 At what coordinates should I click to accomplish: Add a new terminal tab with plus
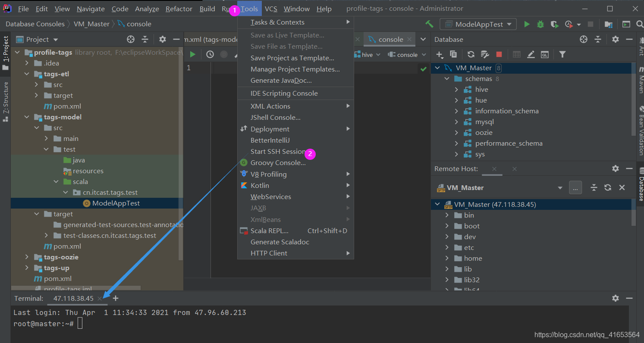click(116, 298)
